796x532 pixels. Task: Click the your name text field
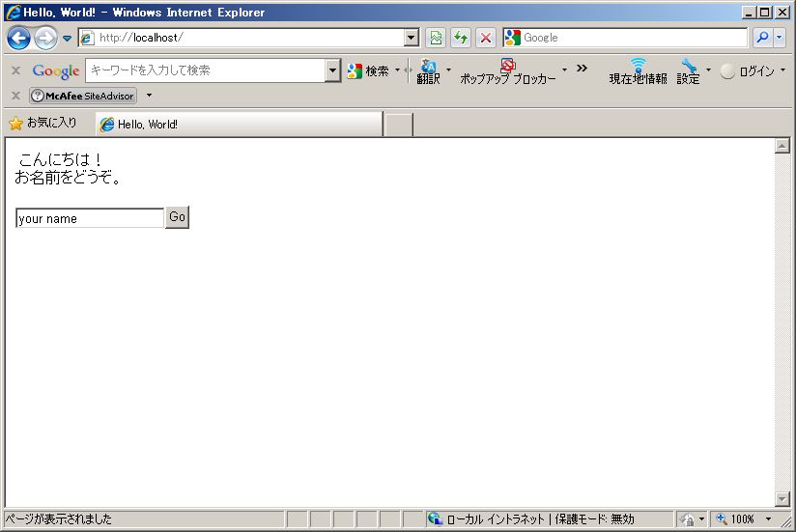[x=90, y=218]
